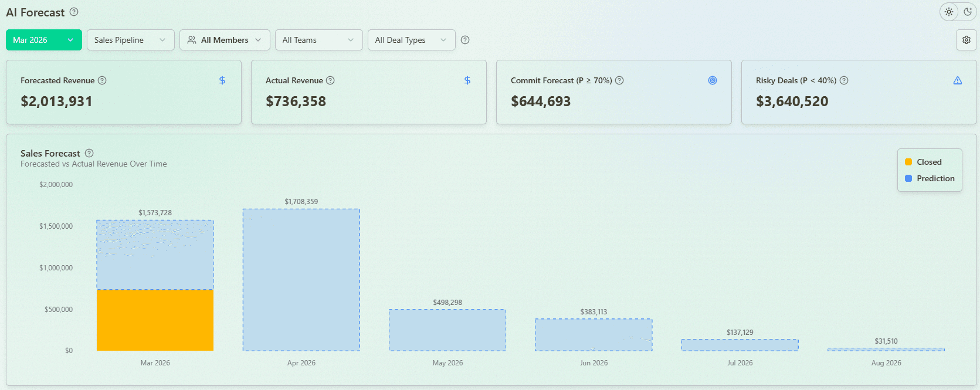Open the All Deal Types dropdown
The width and height of the screenshot is (980, 390).
click(412, 40)
